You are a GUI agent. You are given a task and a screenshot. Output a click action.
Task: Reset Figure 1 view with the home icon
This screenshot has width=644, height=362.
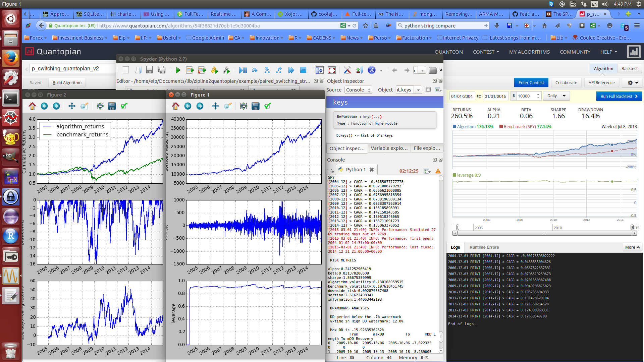[176, 106]
